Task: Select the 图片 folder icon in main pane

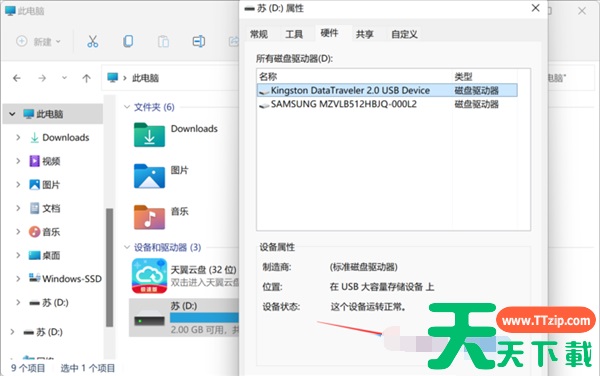Action: tap(149, 176)
